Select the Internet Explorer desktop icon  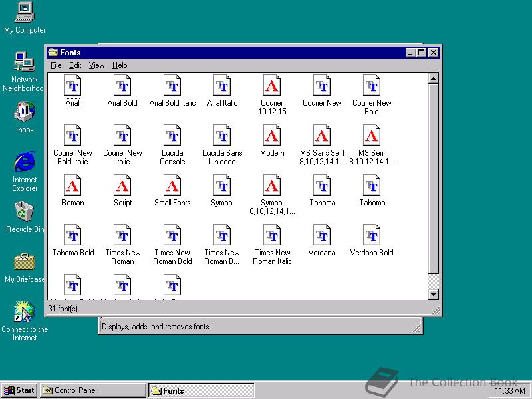25,172
